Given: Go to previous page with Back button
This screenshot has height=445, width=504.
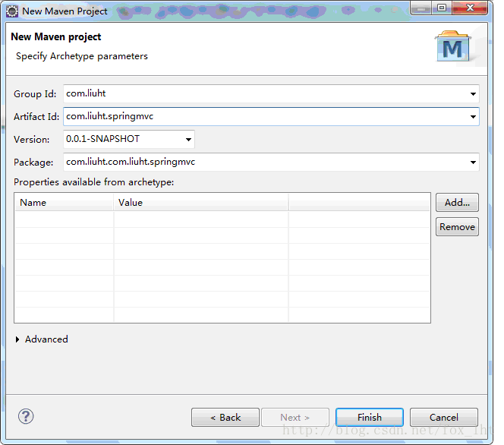Looking at the screenshot, I should point(225,418).
